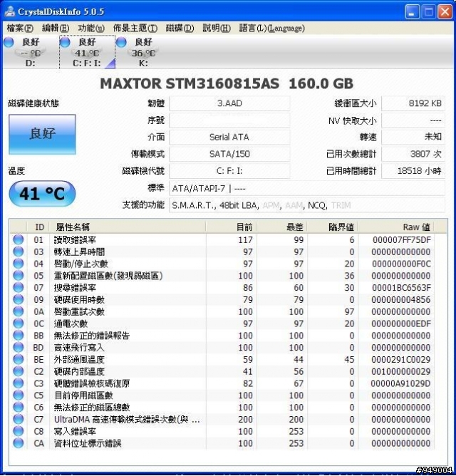Click the raw value 00001BC6563F
The height and width of the screenshot is (476, 456).
[401, 287]
